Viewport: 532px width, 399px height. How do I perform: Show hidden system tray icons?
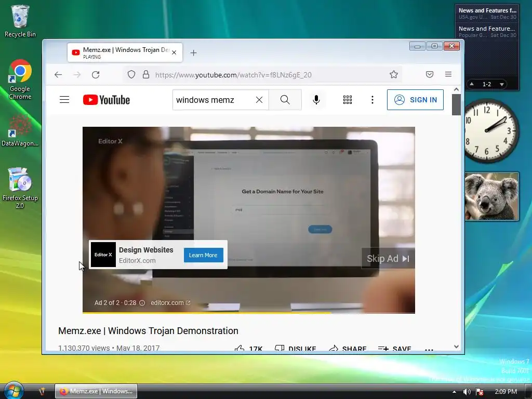454,392
